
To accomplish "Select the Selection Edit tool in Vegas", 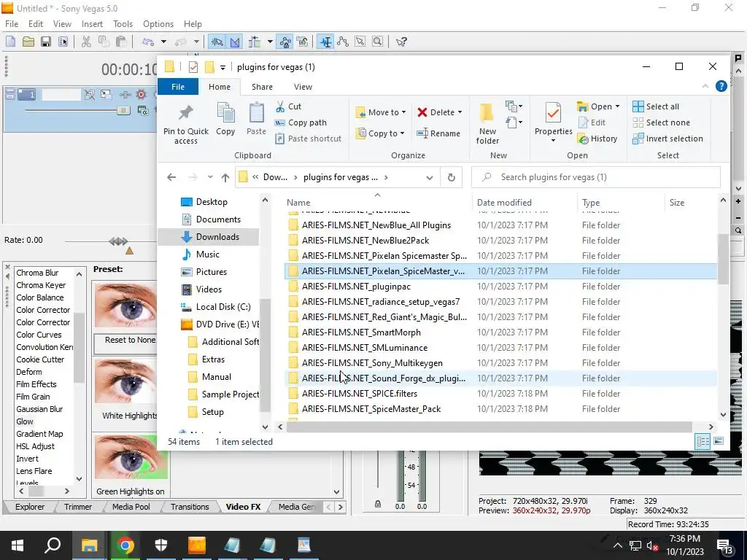I will [x=360, y=42].
